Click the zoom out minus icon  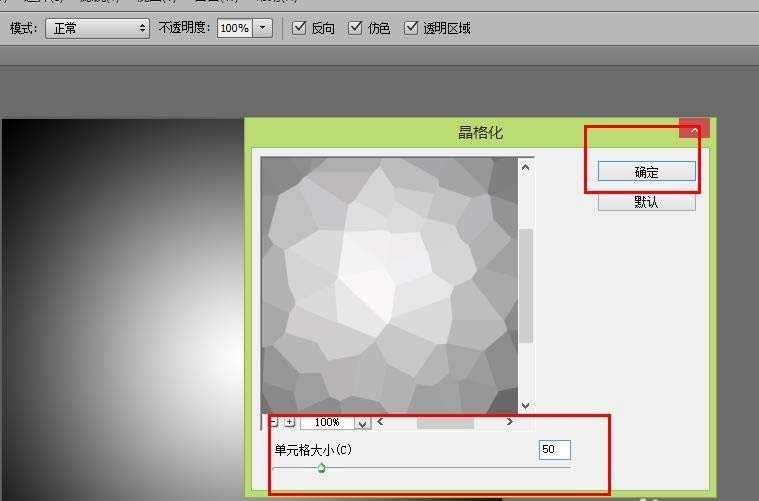pyautogui.click(x=273, y=423)
